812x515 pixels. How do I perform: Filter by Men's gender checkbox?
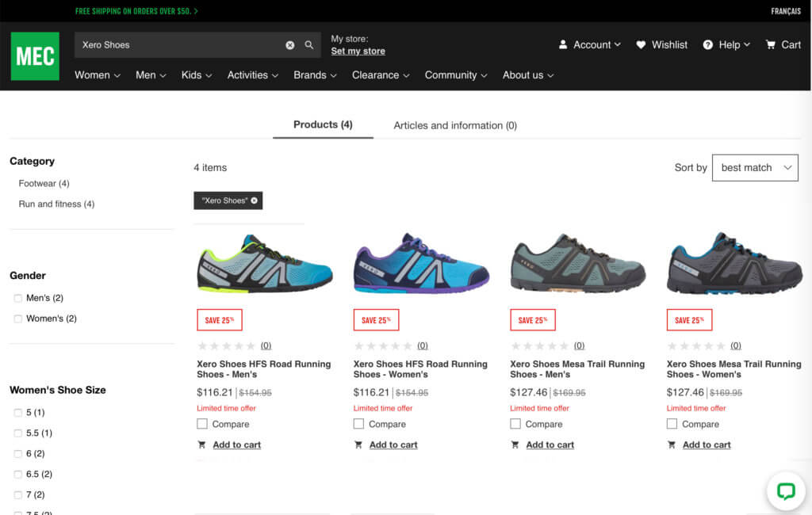pos(18,298)
